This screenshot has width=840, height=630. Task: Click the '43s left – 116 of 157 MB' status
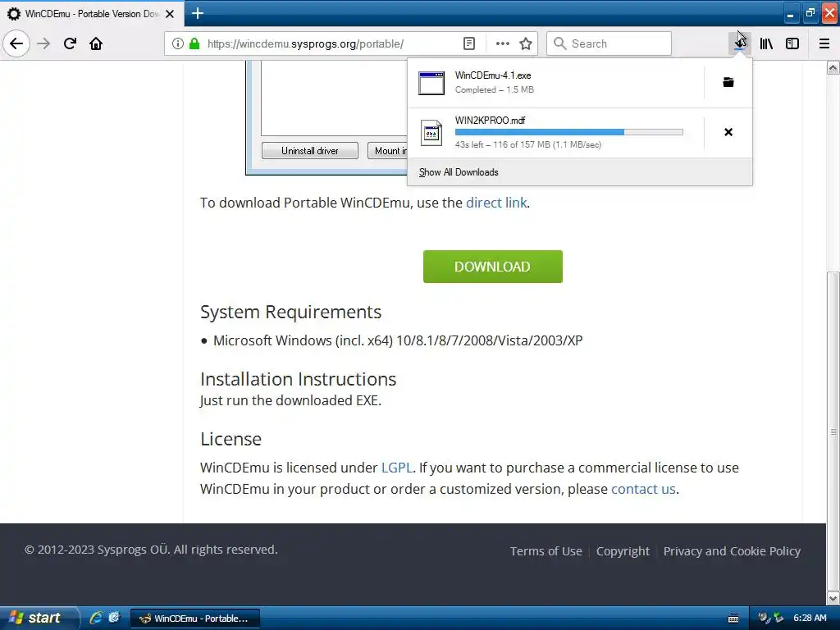(528, 144)
